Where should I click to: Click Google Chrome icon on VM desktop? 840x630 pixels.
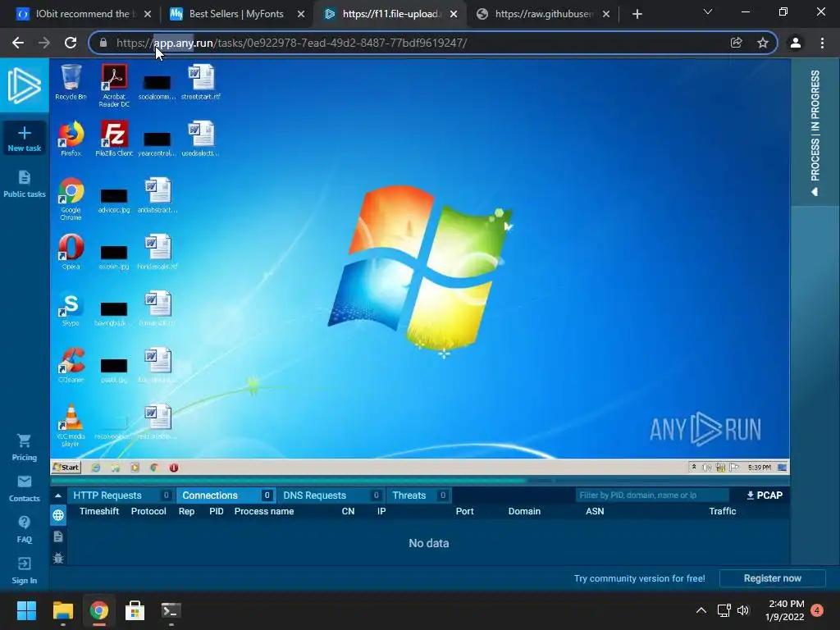(x=71, y=199)
